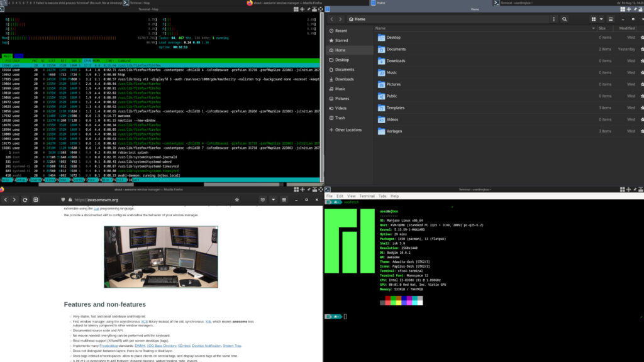
Task: Open the Firefox hamburger menu
Action: (284, 199)
